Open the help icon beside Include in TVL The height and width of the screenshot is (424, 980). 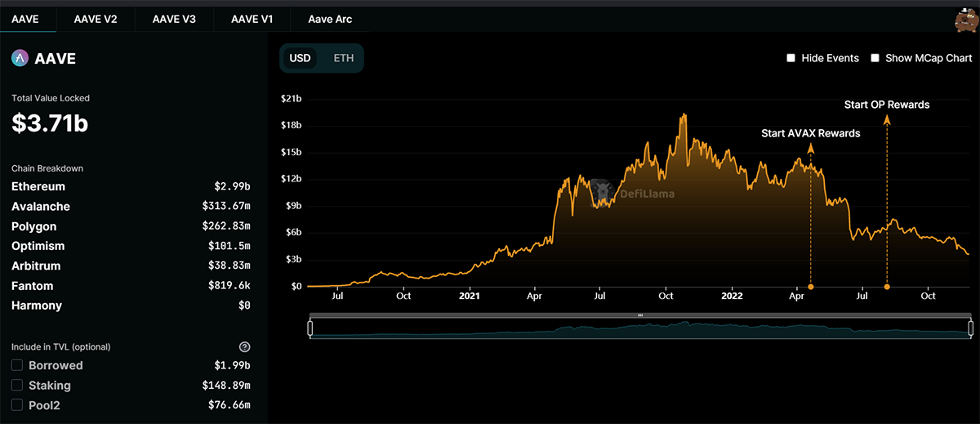pos(244,347)
